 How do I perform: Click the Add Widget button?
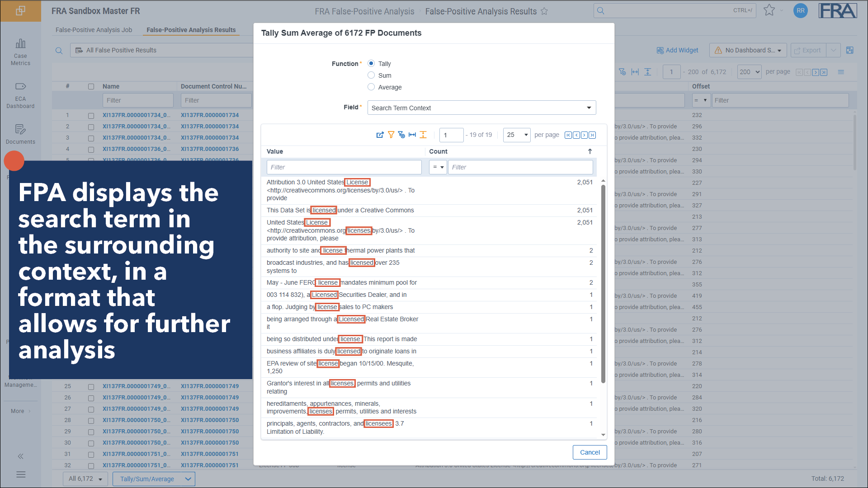[x=677, y=50]
